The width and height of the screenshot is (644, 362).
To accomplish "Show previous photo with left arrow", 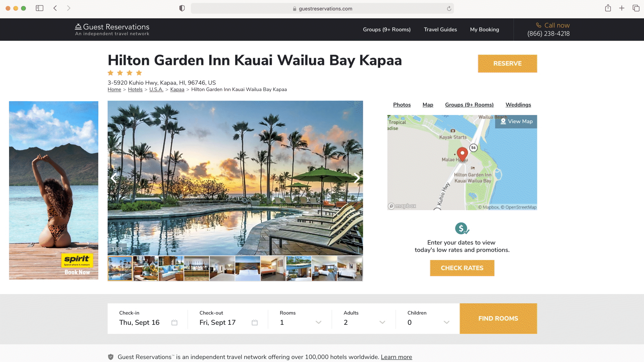I will pos(114,178).
